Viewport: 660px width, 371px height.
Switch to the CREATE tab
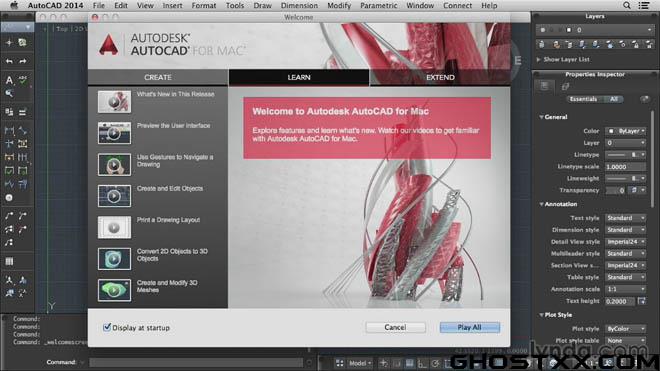(x=158, y=77)
